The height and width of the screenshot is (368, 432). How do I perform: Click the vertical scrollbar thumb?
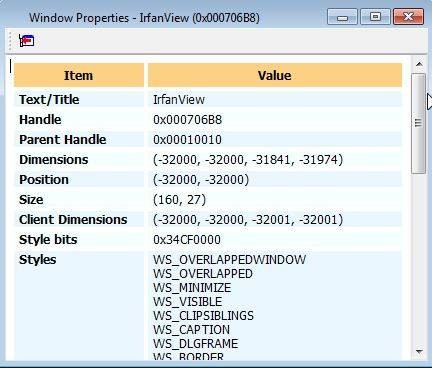tap(419, 123)
